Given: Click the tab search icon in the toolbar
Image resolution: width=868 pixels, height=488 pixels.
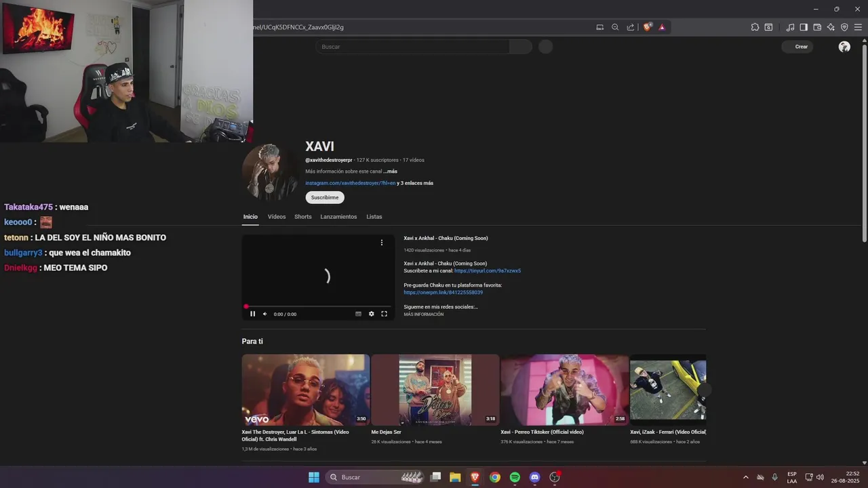Looking at the screenshot, I should (x=768, y=27).
